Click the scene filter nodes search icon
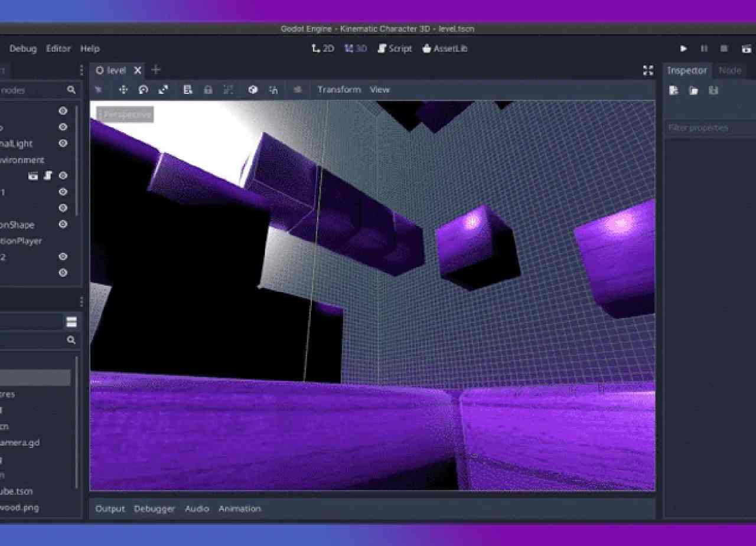This screenshot has height=546, width=756. [71, 90]
